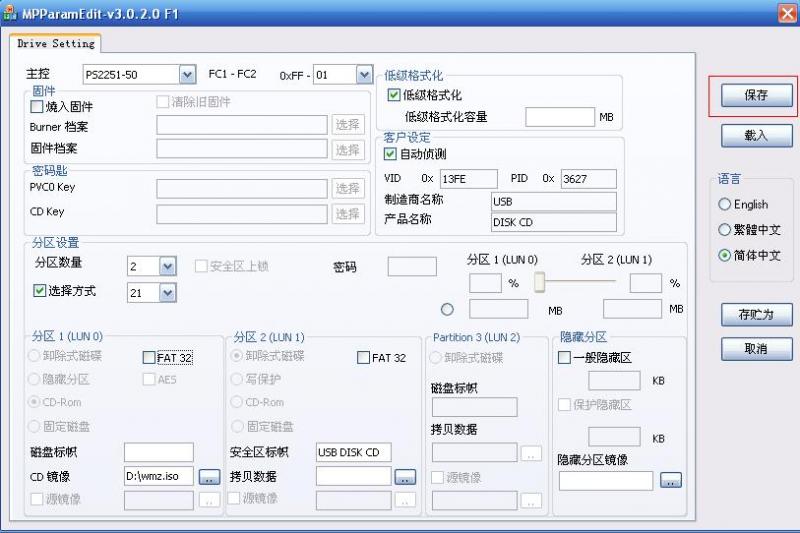Open the 主控 PS2251-50 dropdown
800x533 pixels.
[187, 75]
